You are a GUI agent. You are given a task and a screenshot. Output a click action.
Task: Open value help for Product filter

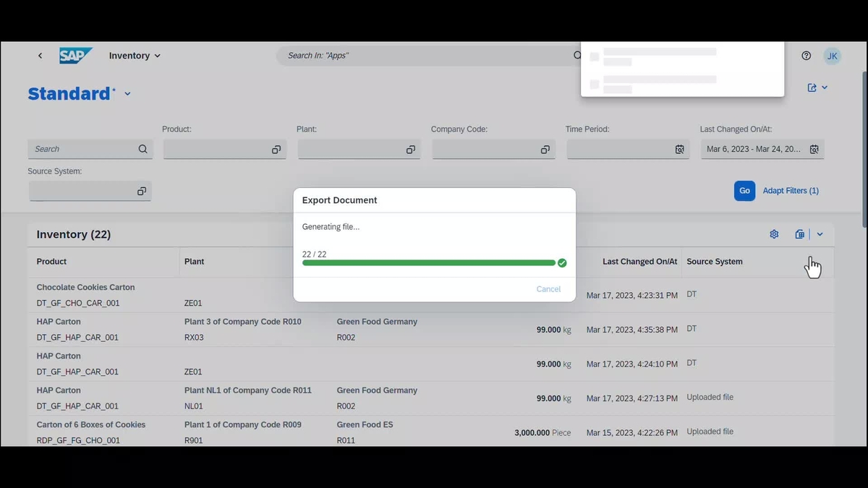pyautogui.click(x=276, y=150)
